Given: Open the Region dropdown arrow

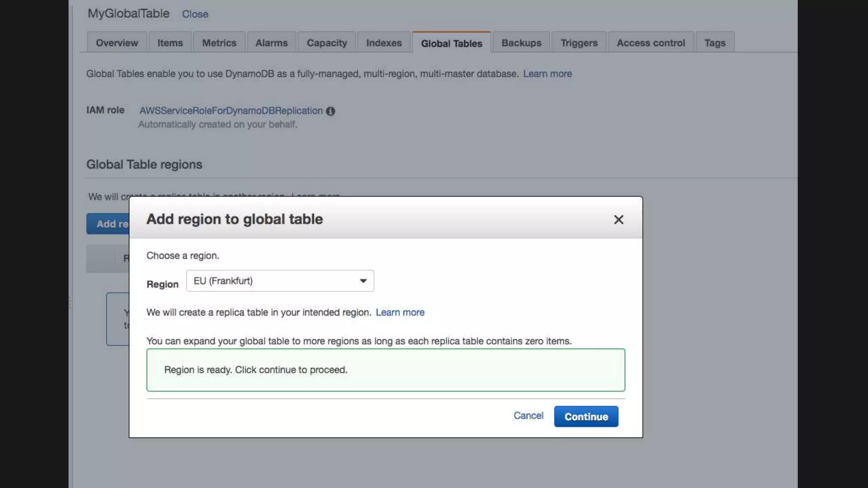Looking at the screenshot, I should coord(363,281).
